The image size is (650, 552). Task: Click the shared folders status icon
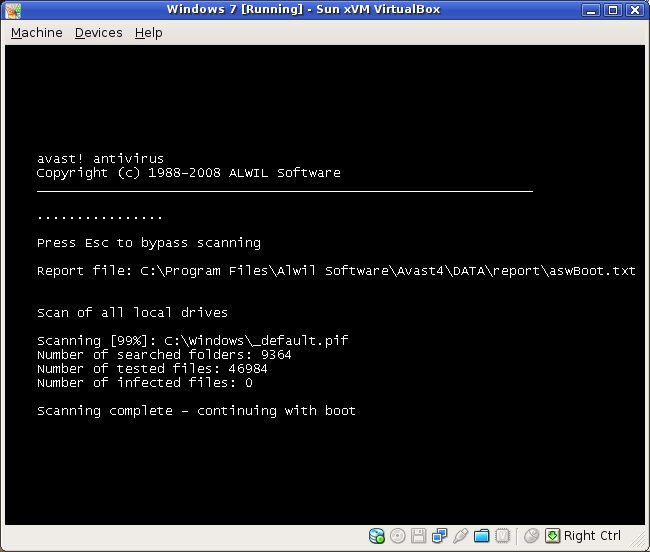coord(482,536)
